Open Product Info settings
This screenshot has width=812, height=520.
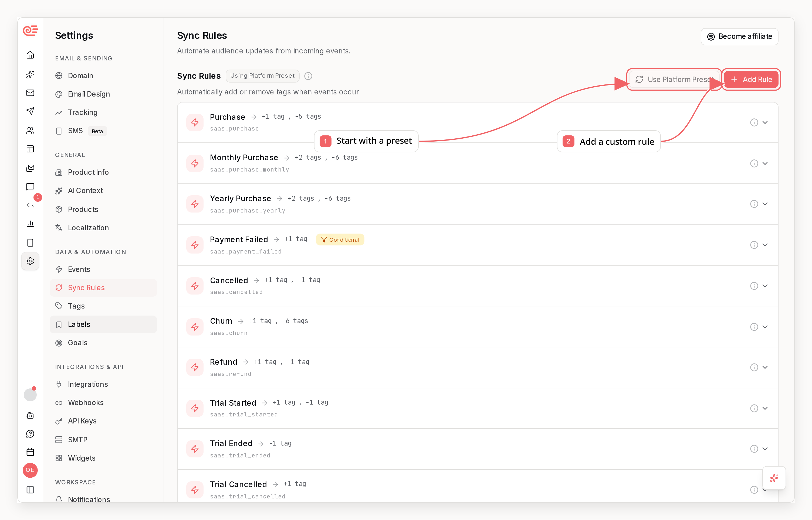[103, 172]
